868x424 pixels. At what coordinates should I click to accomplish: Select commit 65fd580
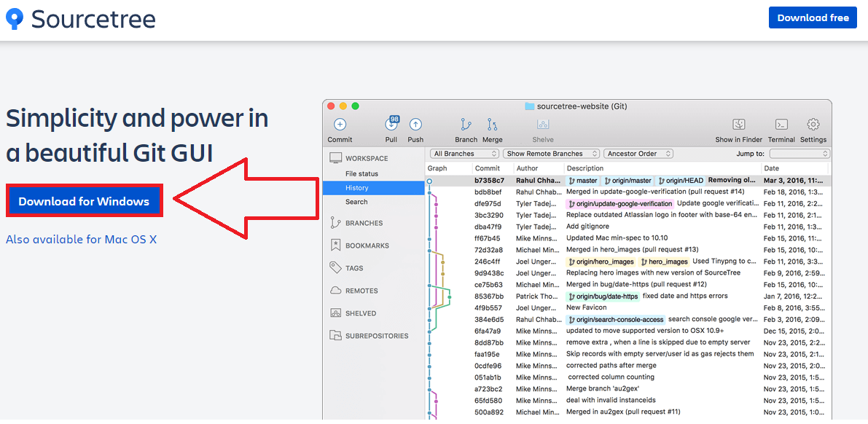(x=628, y=400)
